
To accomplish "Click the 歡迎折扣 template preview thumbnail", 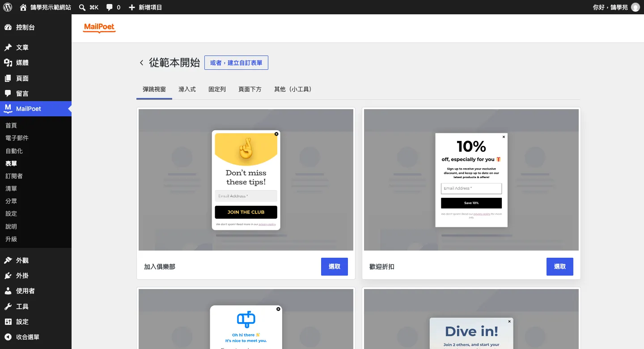I will (471, 180).
